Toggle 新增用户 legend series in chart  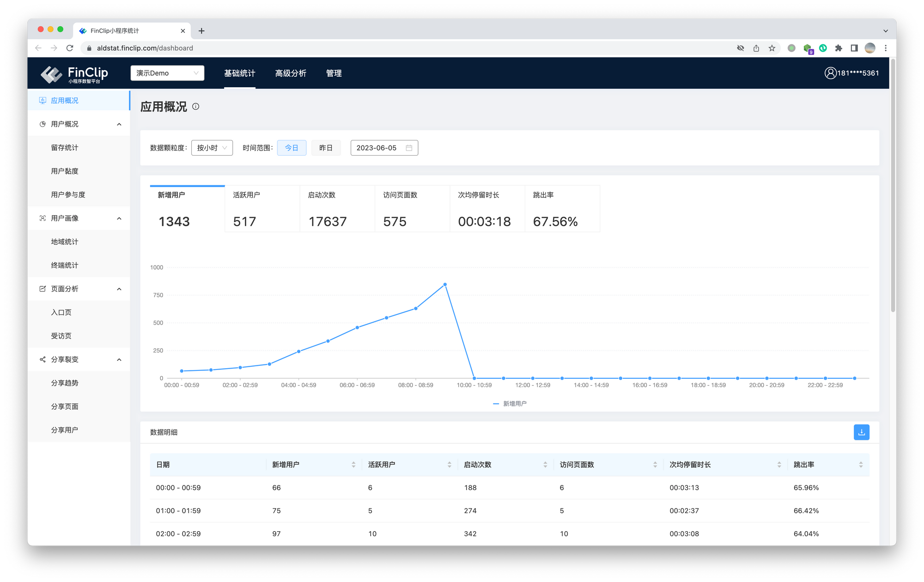(510, 404)
